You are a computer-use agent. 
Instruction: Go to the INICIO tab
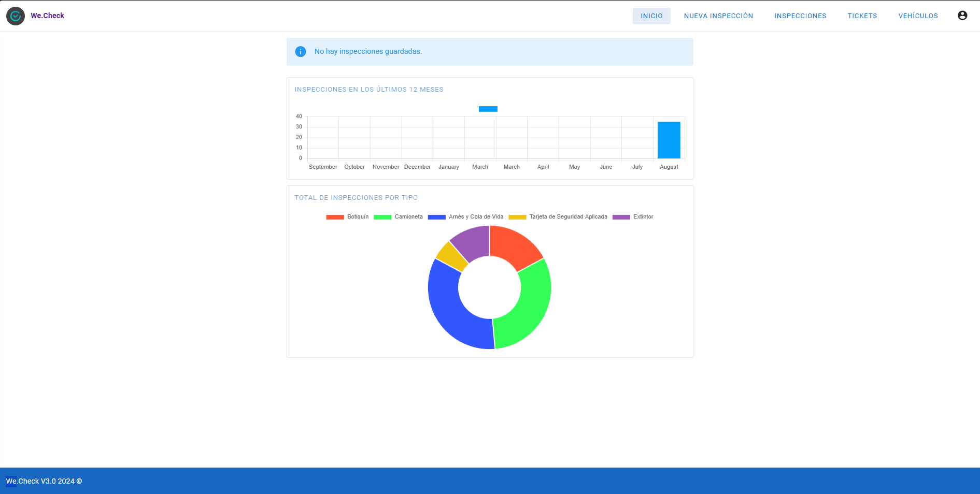(651, 16)
